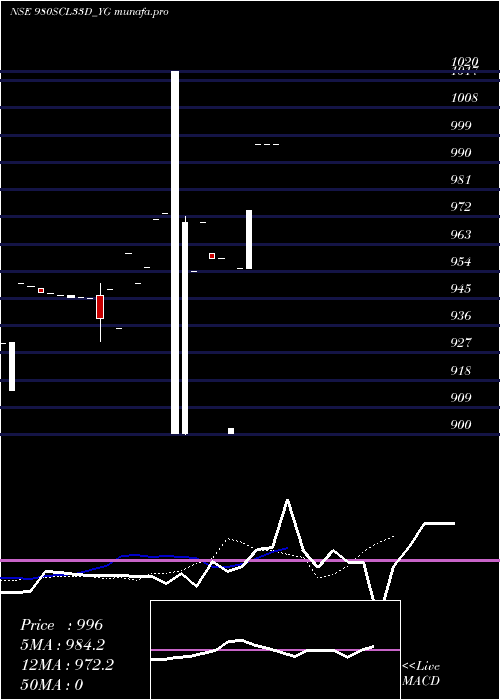Viewport: 500px width, 700px height.
Task: Click the 'Price : 996' readout
Action: (x=62, y=625)
